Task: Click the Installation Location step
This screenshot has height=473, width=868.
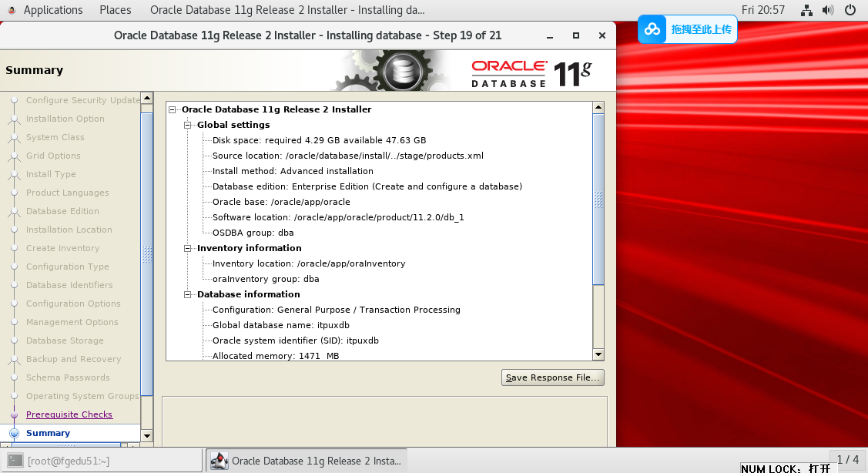Action: click(69, 230)
